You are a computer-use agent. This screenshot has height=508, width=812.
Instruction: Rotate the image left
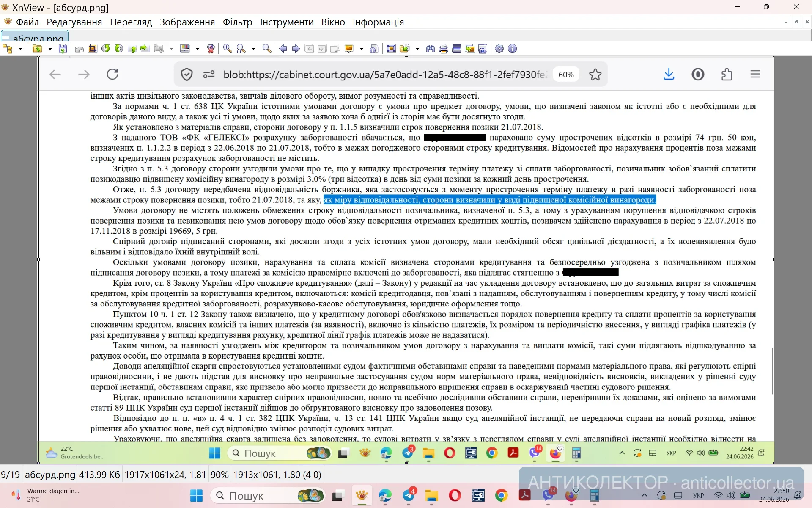pyautogui.click(x=106, y=49)
